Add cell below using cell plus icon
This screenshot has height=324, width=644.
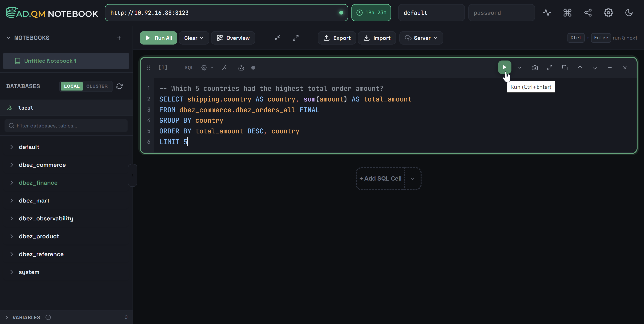(x=610, y=68)
